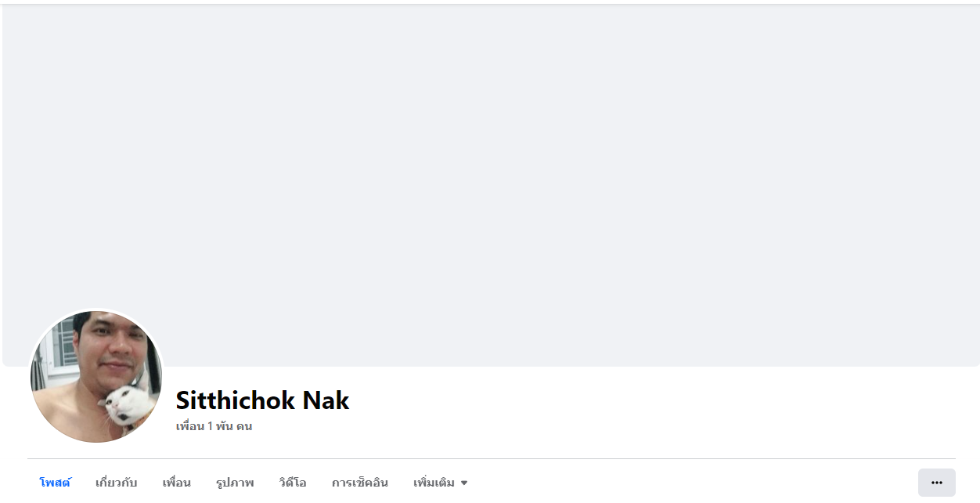Open the เพื่อน (Friends) tab
Viewport: 980px width, 503px height.
click(177, 483)
